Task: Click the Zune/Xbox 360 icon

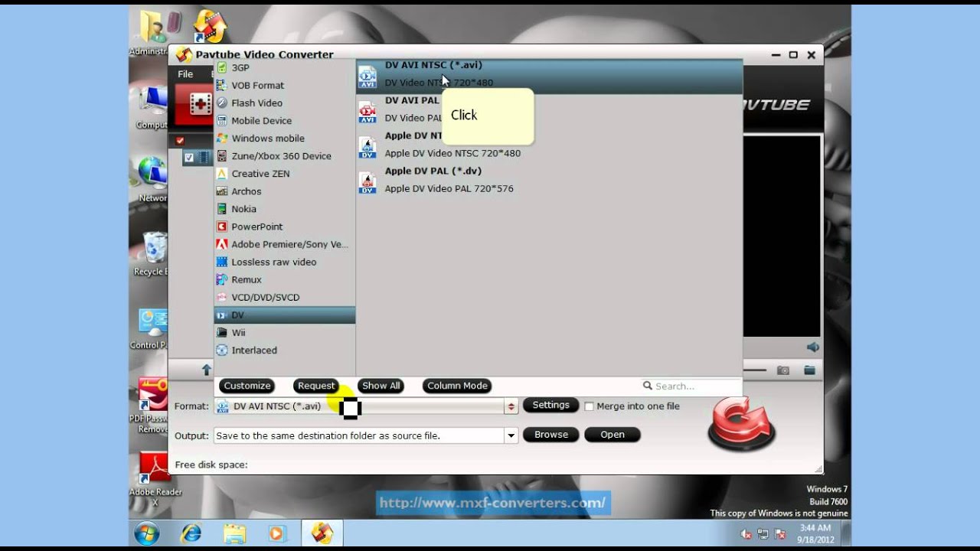Action: click(x=222, y=155)
